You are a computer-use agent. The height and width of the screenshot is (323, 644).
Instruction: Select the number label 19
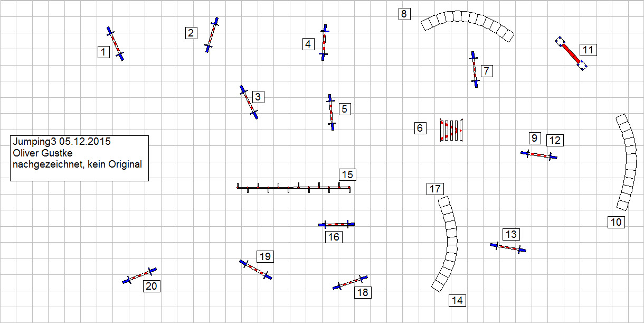click(x=265, y=256)
